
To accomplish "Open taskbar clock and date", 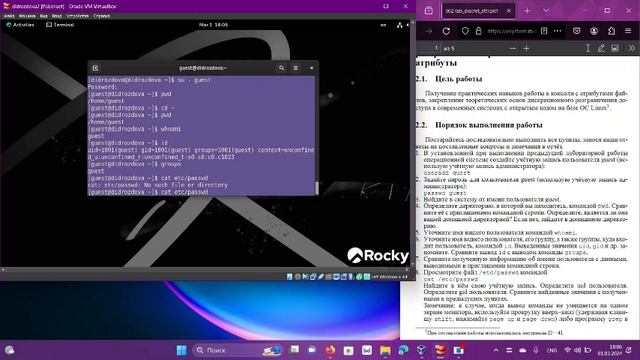I will point(609,350).
